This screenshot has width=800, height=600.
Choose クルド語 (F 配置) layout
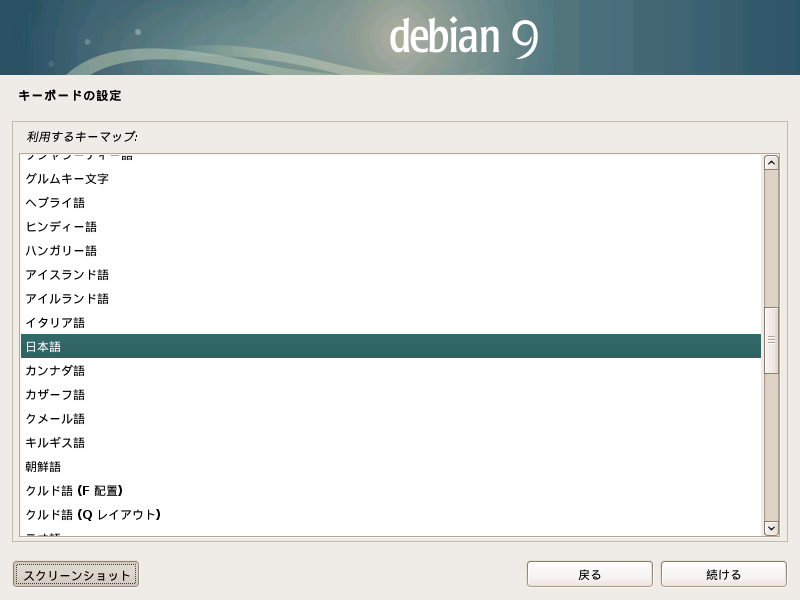[x=74, y=491]
